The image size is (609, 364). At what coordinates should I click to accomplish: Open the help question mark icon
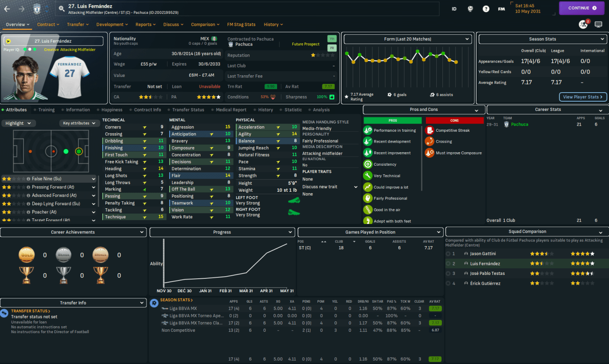point(486,8)
